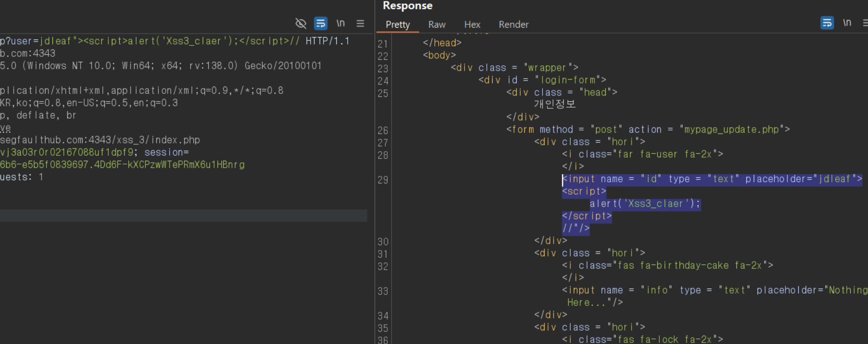Click the div class "hori" on line 35
This screenshot has width=868, height=344.
click(590, 327)
